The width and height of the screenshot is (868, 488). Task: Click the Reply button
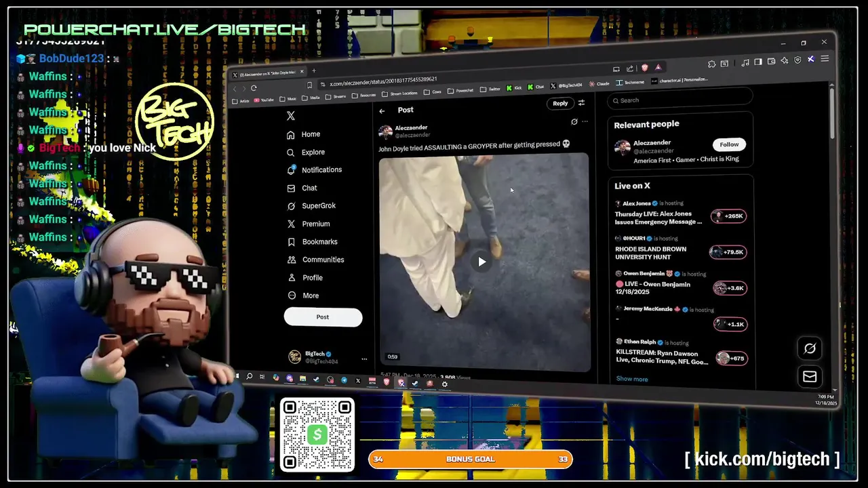pos(560,103)
